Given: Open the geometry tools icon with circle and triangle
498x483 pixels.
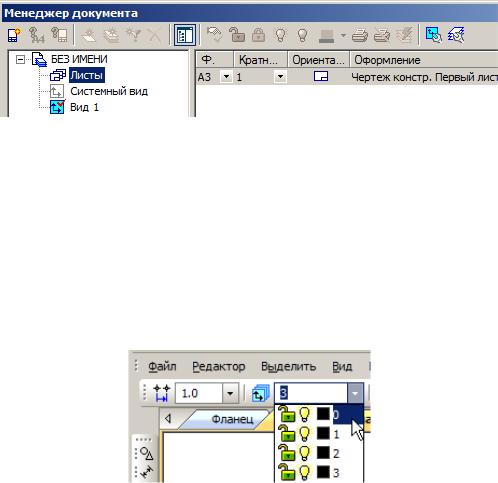Looking at the screenshot, I should click(147, 453).
